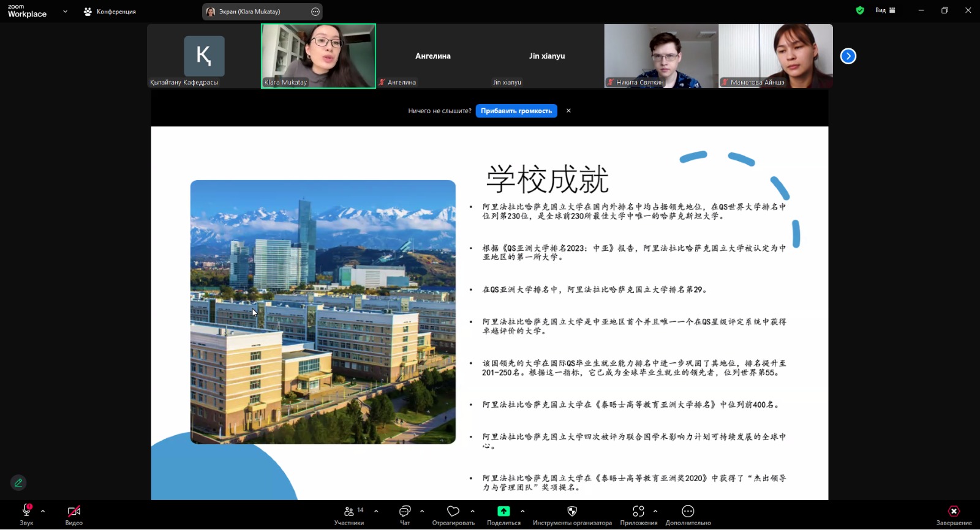Expand the arrow next to Приложения
This screenshot has width=980, height=530.
coord(655,511)
